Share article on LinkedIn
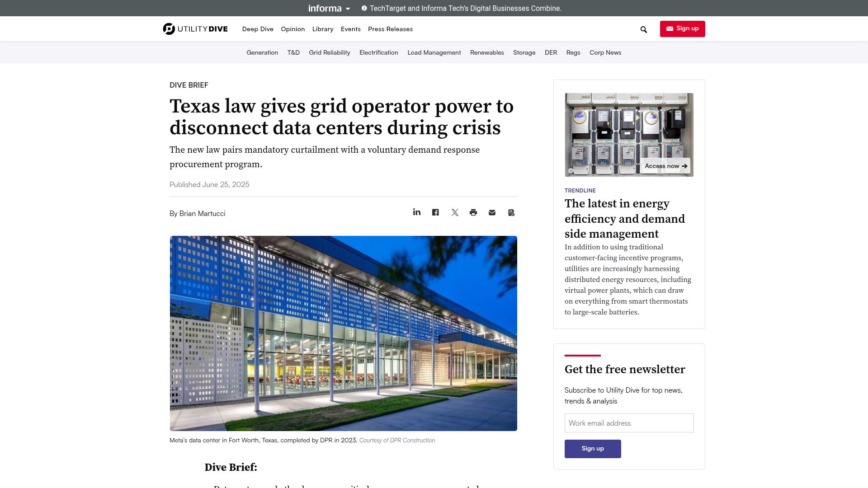The height and width of the screenshot is (488, 868). pyautogui.click(x=417, y=212)
